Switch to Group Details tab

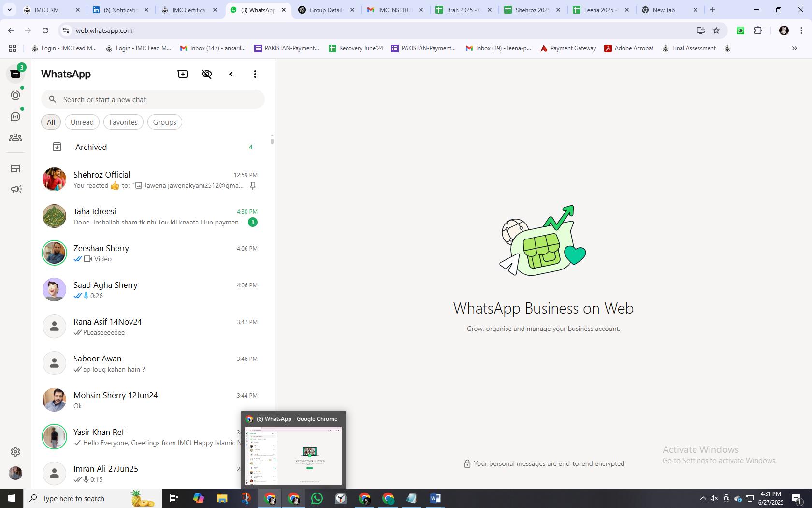point(327,10)
